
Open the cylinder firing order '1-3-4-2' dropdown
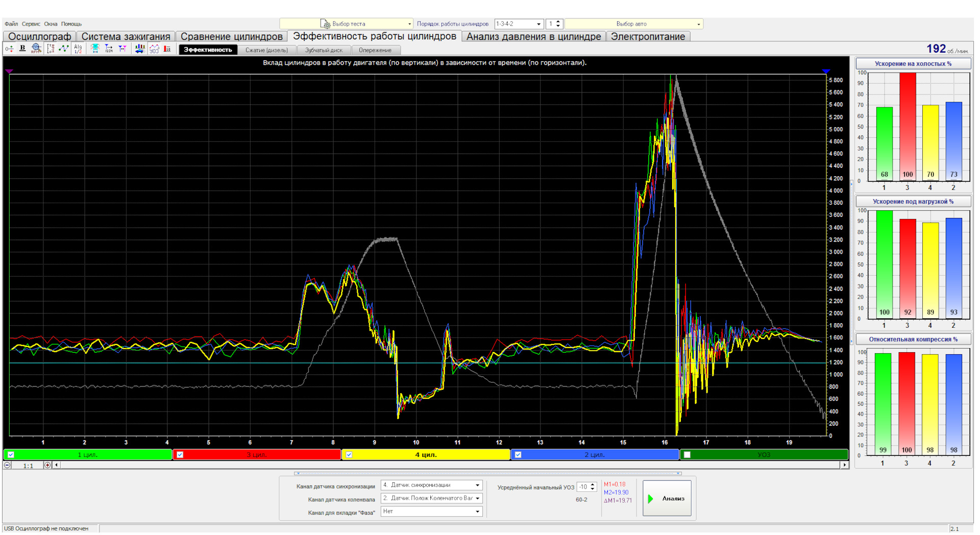519,24
